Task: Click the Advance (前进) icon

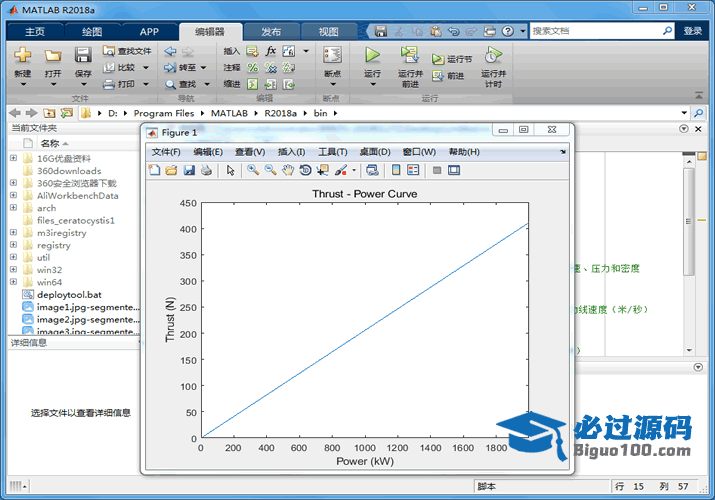Action: click(x=438, y=76)
